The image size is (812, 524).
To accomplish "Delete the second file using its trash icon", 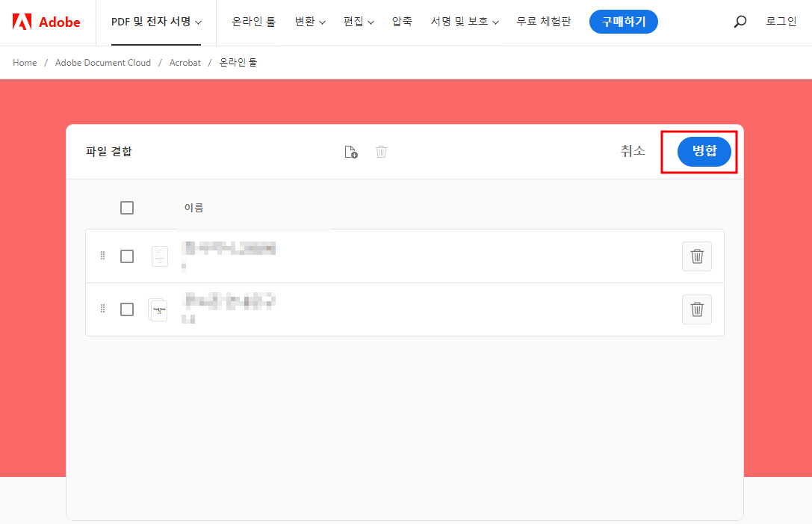I will tap(696, 309).
